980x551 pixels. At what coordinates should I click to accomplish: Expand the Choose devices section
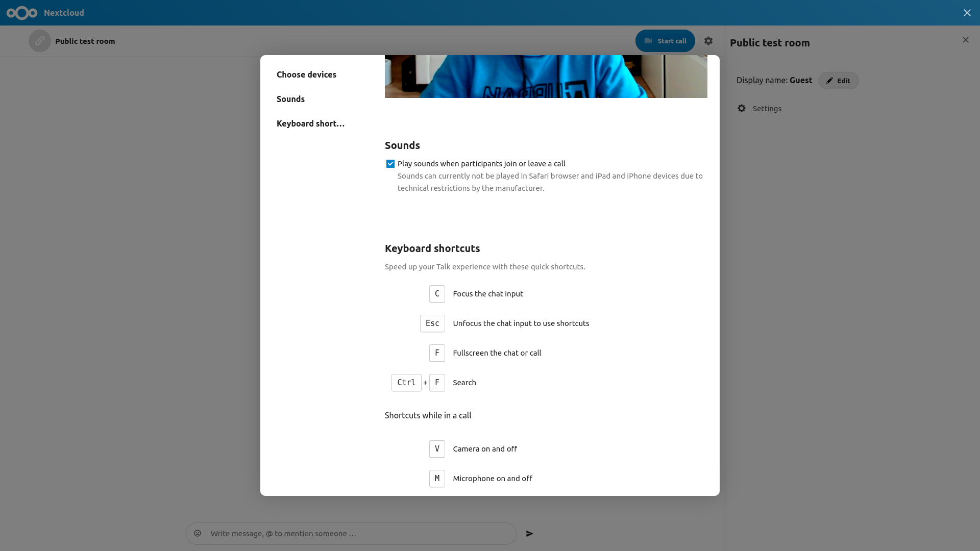pos(306,74)
